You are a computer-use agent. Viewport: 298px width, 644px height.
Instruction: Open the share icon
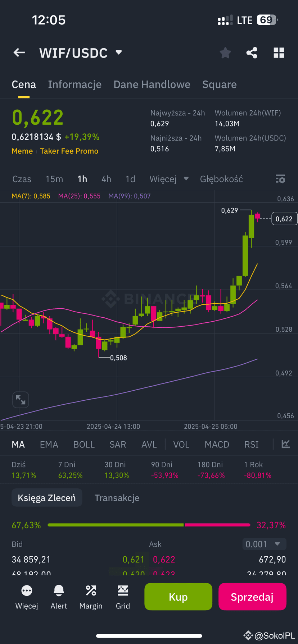pos(252,53)
